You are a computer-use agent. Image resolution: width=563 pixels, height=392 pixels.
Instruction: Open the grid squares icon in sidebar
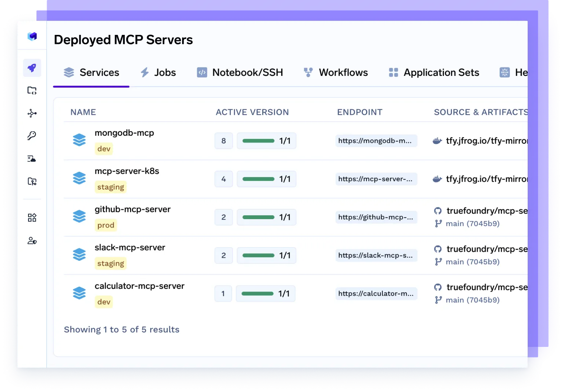tap(32, 218)
